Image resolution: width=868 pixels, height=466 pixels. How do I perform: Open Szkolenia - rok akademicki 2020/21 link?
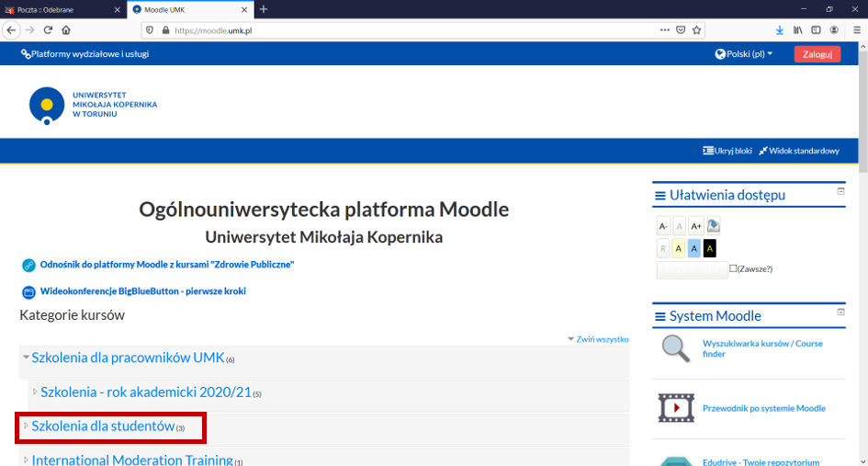(x=146, y=392)
